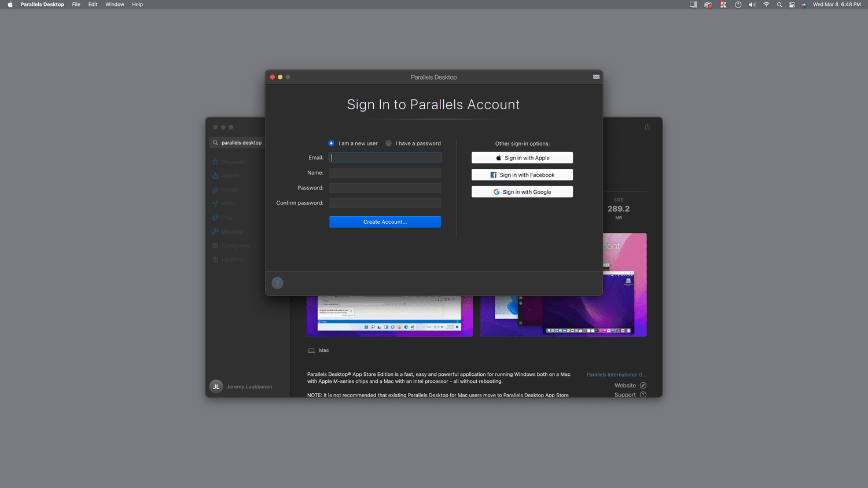
Task: Open the File menu
Action: point(76,5)
